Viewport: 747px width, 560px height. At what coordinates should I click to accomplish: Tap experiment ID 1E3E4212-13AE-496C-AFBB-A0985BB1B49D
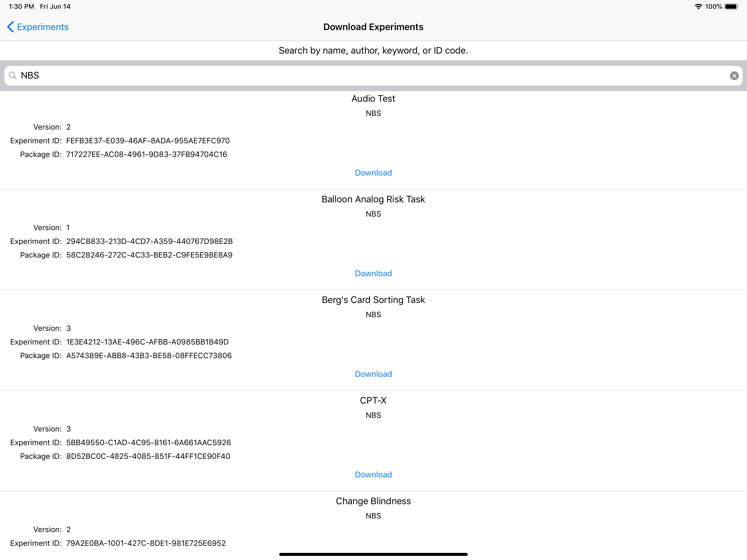pos(147,342)
